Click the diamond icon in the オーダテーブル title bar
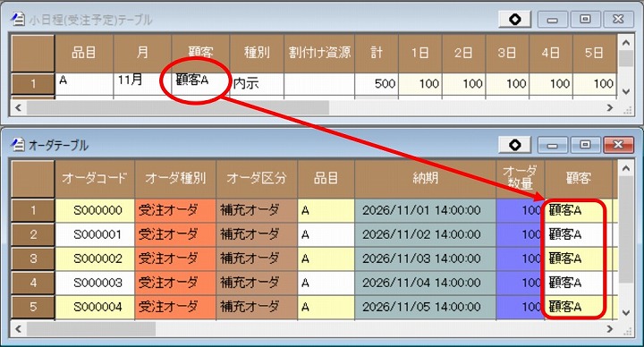Viewport: 644px width, 347px height. tap(515, 145)
